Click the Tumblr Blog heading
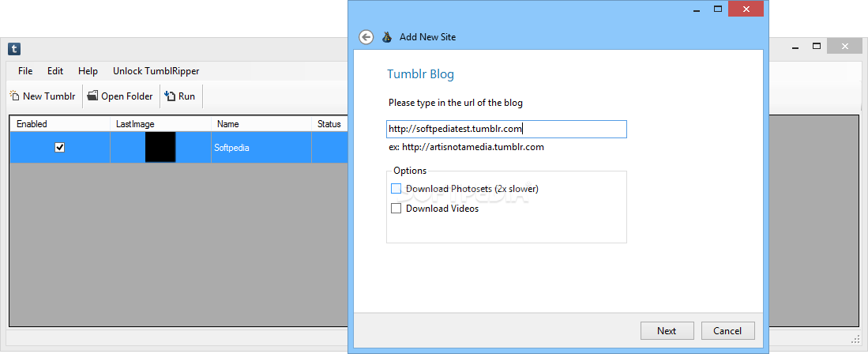This screenshot has height=354, width=868. [420, 74]
